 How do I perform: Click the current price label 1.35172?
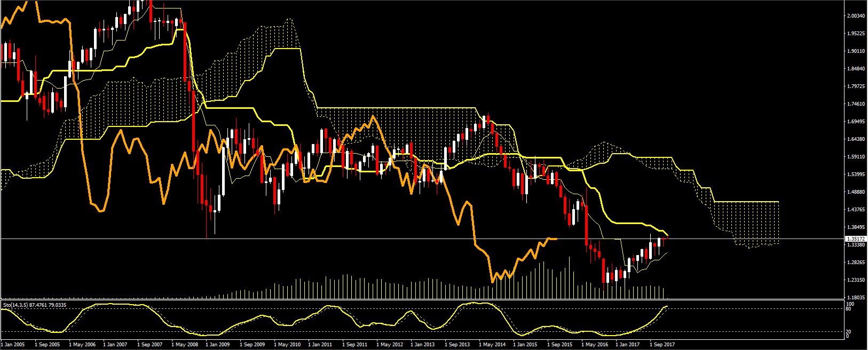click(x=855, y=239)
